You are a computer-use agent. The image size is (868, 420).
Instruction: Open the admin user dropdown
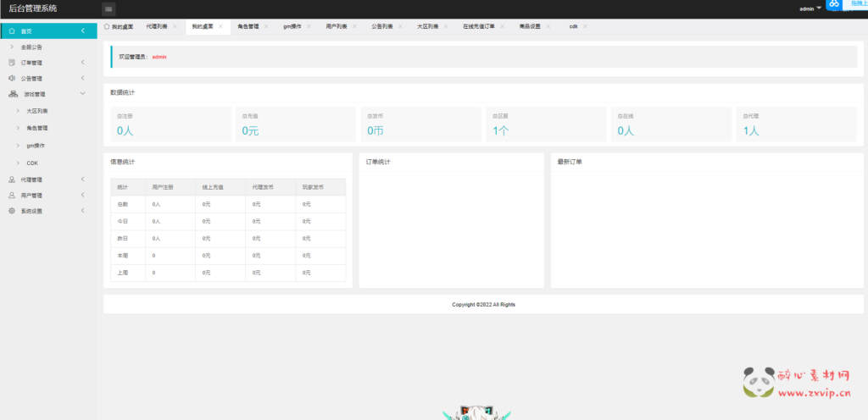(810, 8)
